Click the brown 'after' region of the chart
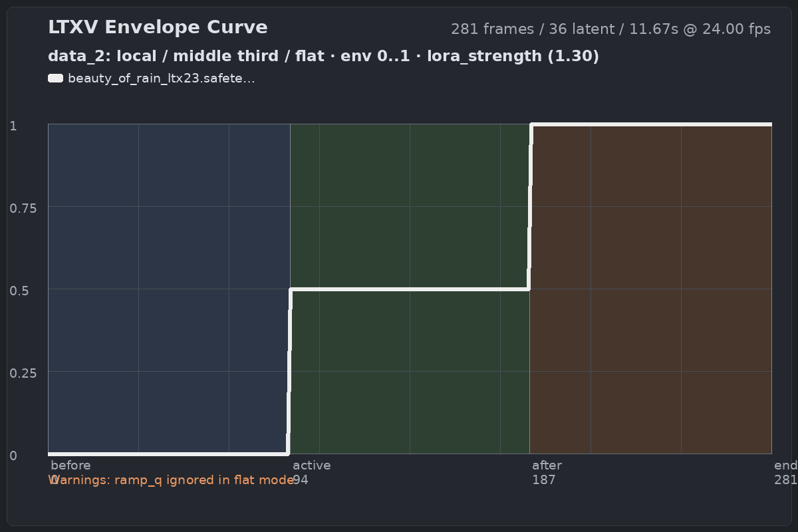The width and height of the screenshot is (798, 532). click(x=650, y=289)
